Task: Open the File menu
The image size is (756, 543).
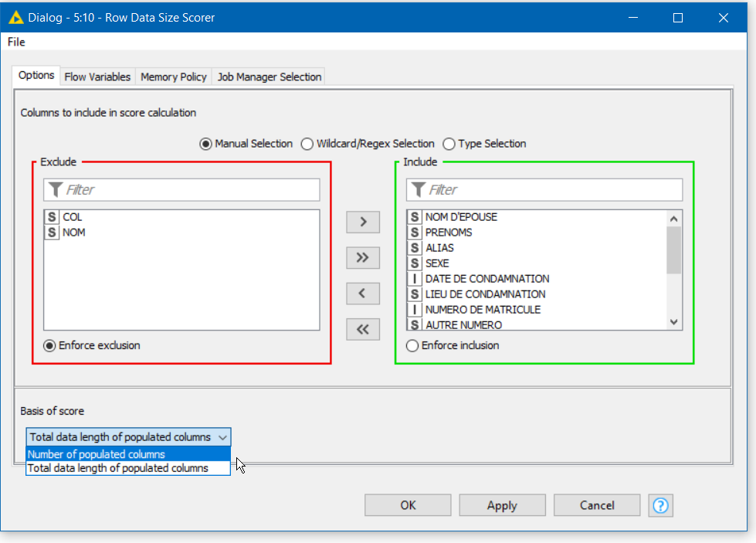Action: click(x=16, y=42)
